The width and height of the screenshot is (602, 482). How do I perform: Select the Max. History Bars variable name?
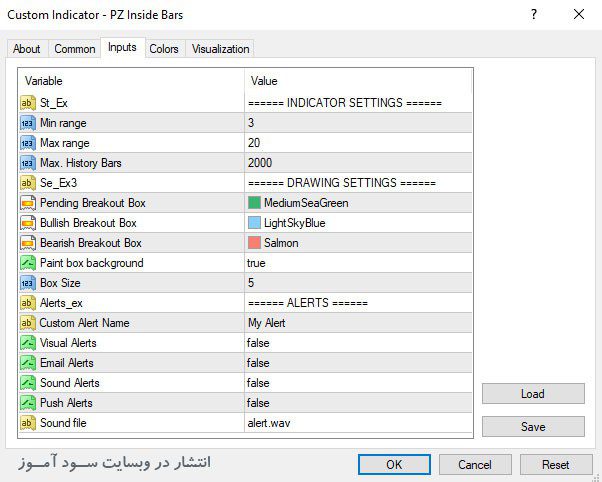[x=81, y=163]
